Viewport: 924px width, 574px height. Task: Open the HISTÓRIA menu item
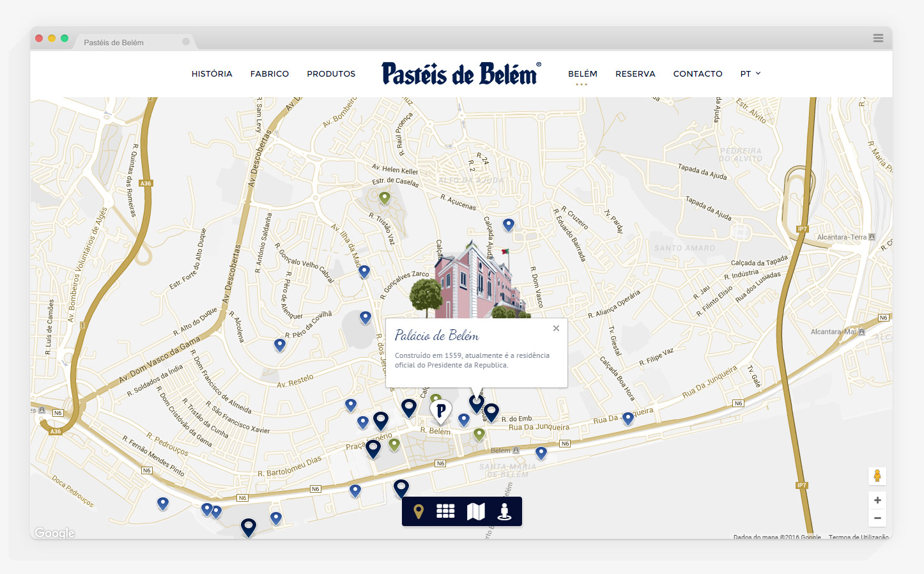(212, 74)
